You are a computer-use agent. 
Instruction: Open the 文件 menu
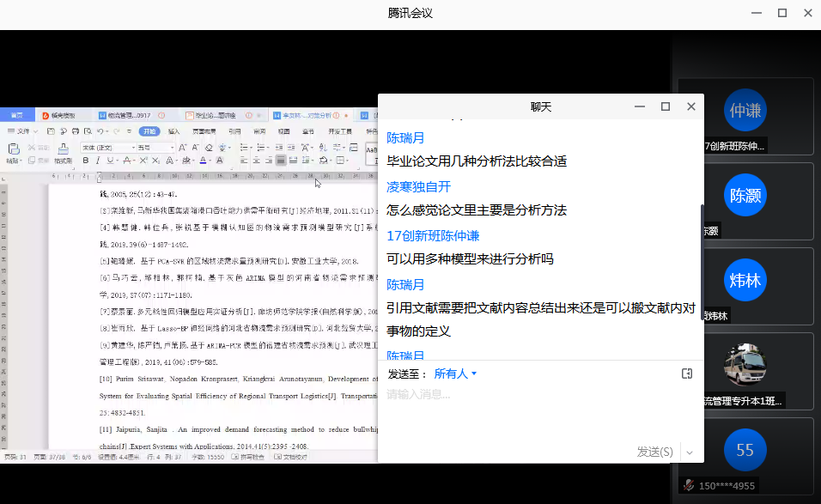(23, 131)
